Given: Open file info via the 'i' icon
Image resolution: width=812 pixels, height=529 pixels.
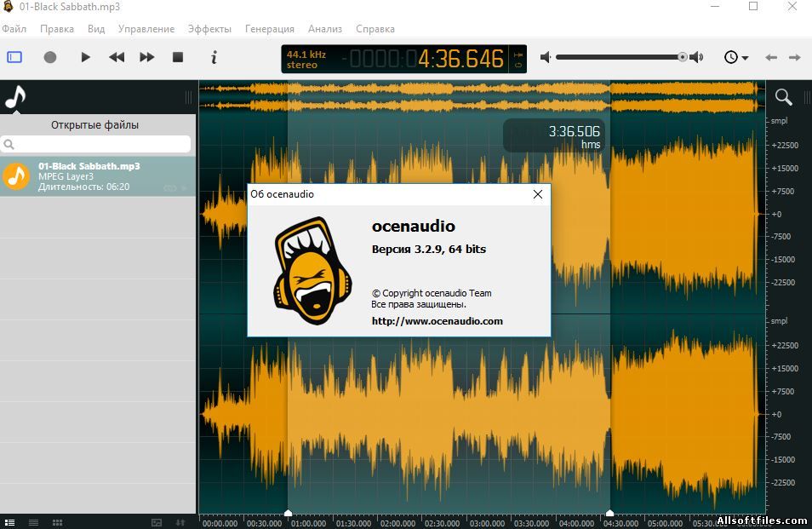Looking at the screenshot, I should point(214,57).
